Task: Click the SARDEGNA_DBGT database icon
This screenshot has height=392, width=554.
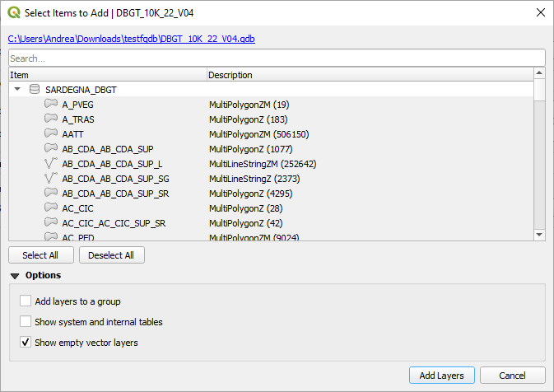Action: pos(35,89)
